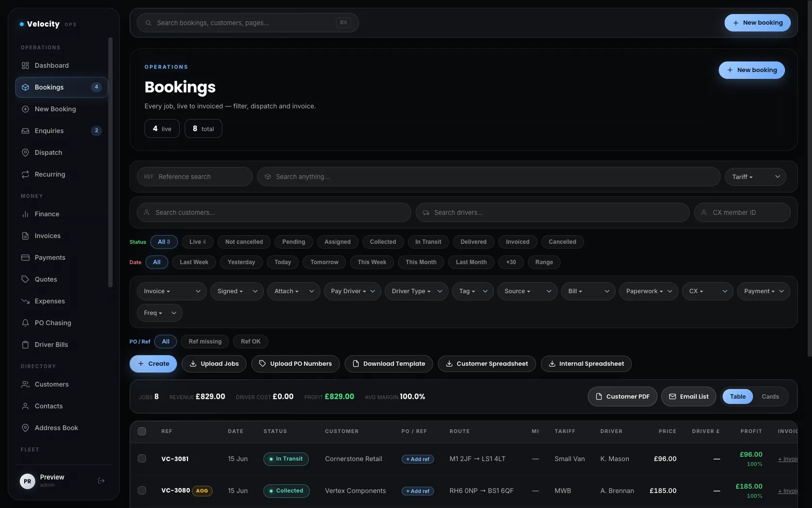Filter dates by This Month
The image size is (812, 508).
point(421,262)
